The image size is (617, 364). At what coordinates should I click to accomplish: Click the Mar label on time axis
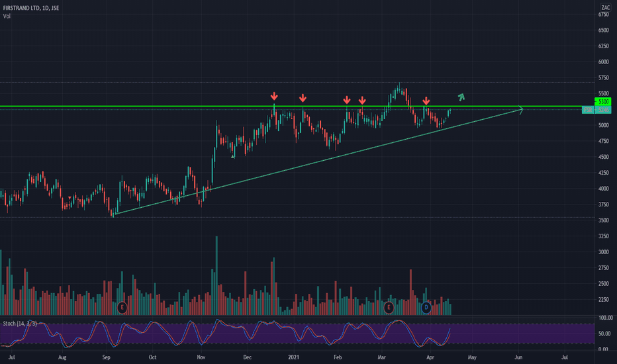pyautogui.click(x=381, y=357)
